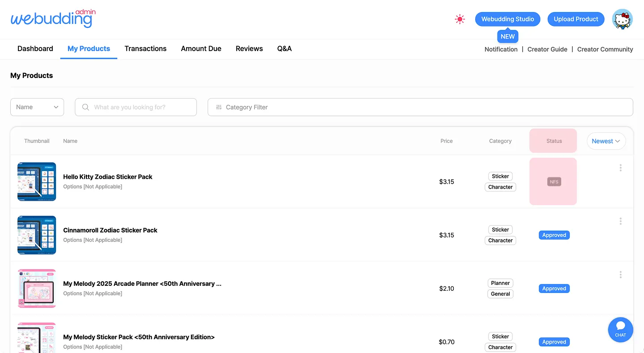
Task: Open the Hello Kitty profile avatar
Action: [622, 19]
